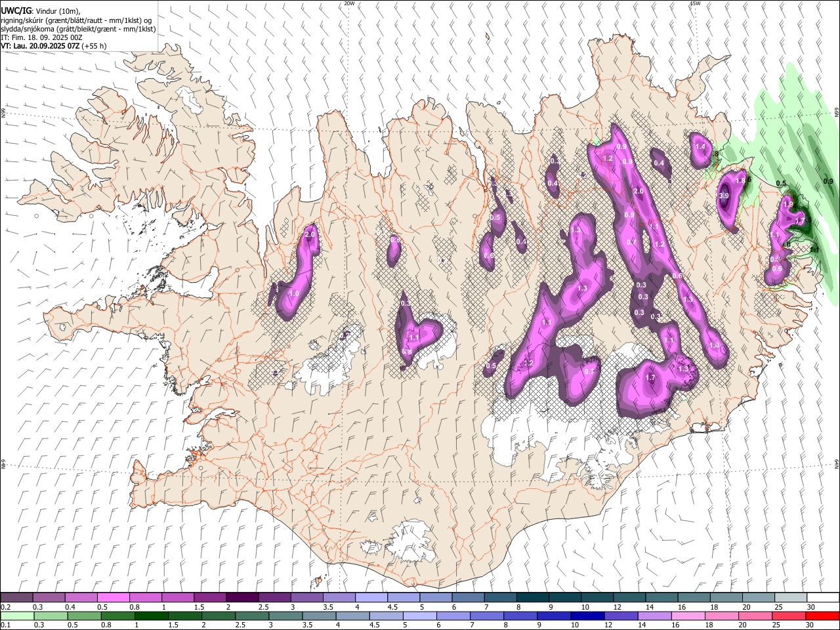Pick the bright magenta-pink swatch on the upper snow scale
This screenshot has height=630, width=840.
coord(113,597)
